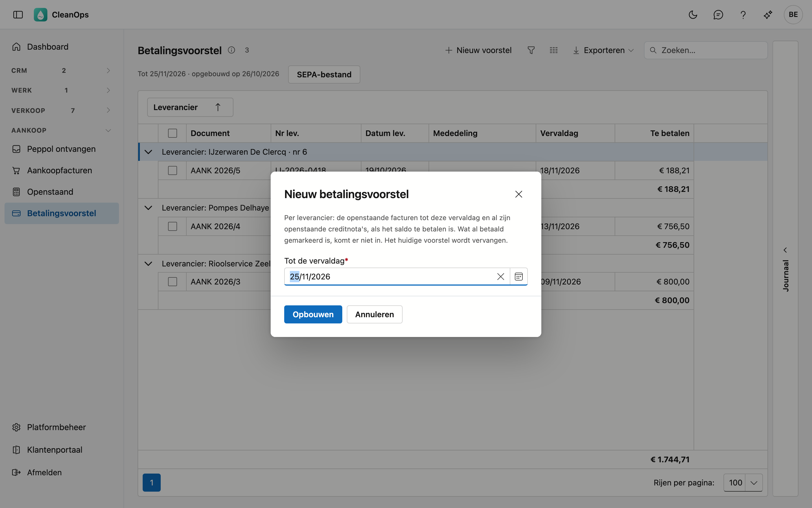Screen dimensions: 812x508
Task: Click Nieuw voorstel button
Action: 478,51
